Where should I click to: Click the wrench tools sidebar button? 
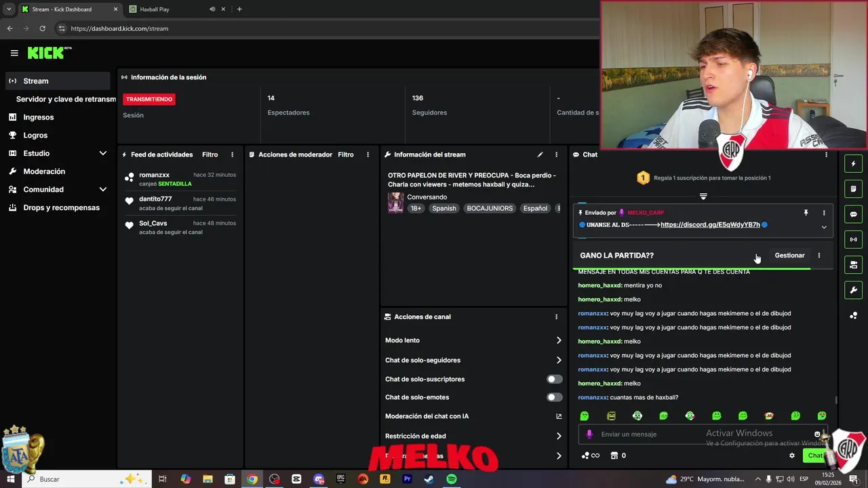point(853,290)
